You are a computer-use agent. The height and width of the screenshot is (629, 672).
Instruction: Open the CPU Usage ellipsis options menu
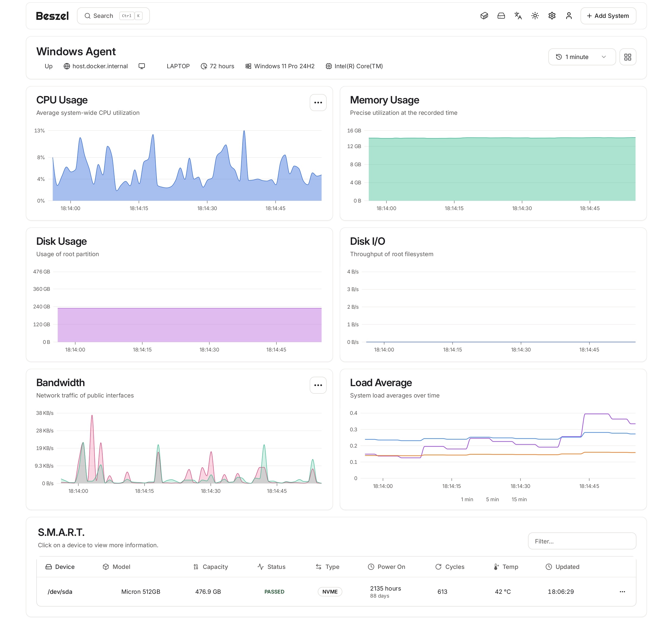point(318,102)
